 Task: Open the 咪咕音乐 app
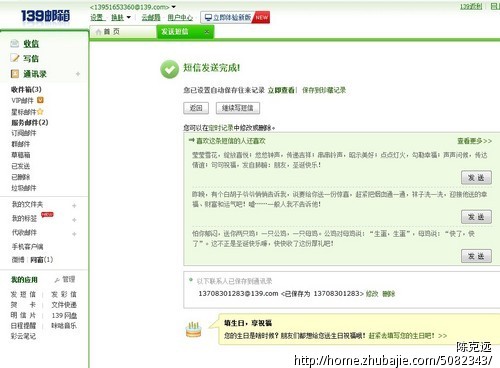click(64, 325)
